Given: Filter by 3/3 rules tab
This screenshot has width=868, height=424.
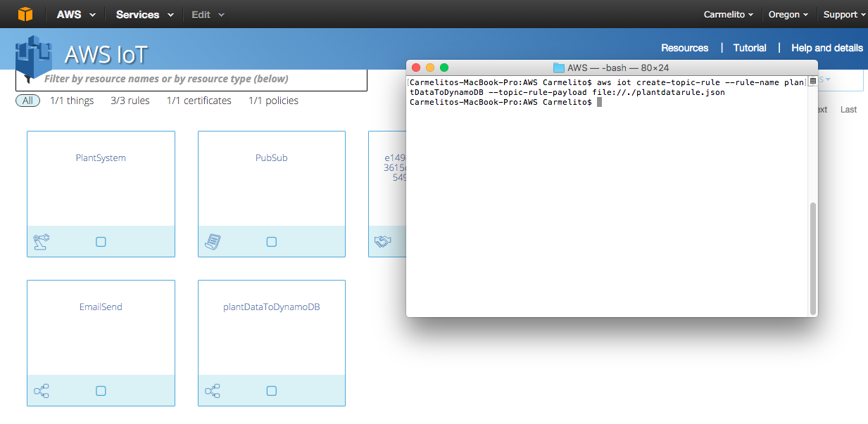Looking at the screenshot, I should 130,101.
